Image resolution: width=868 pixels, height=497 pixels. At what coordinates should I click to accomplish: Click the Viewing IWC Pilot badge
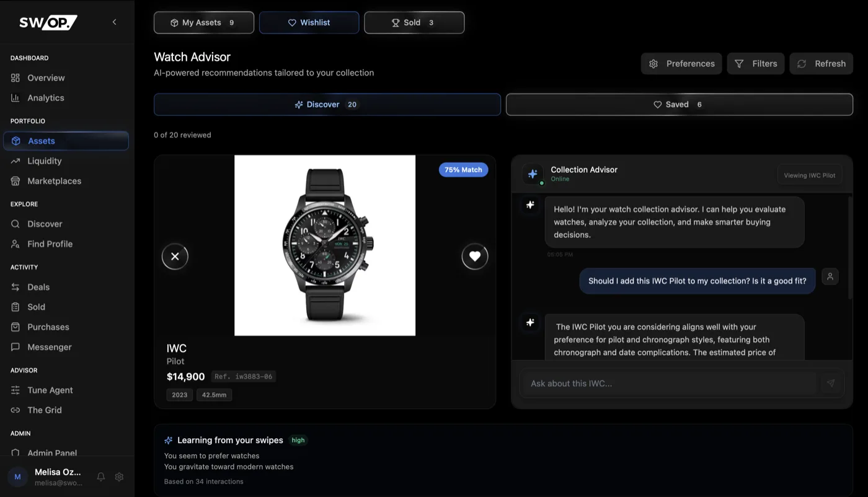click(x=810, y=175)
